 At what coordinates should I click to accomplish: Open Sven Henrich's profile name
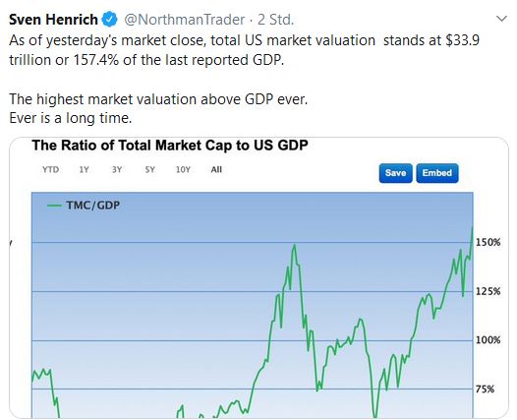[x=53, y=20]
